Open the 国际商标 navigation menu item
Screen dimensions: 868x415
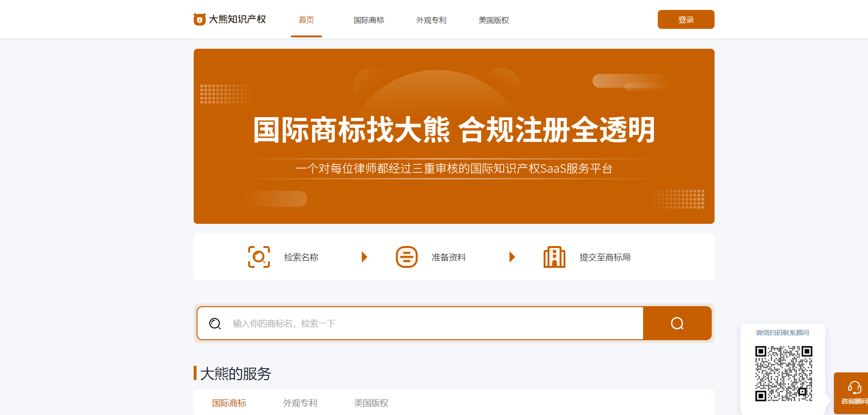pyautogui.click(x=369, y=20)
